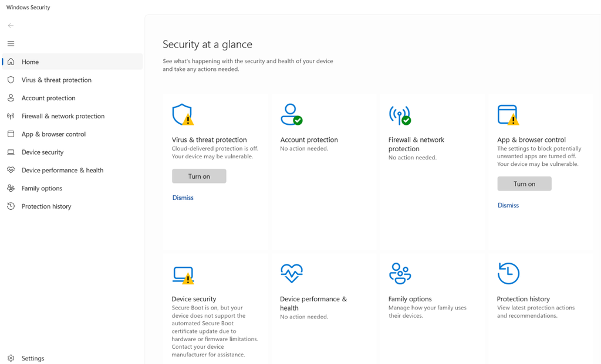Select Home in the navigation sidebar
601x364 pixels.
[72, 62]
